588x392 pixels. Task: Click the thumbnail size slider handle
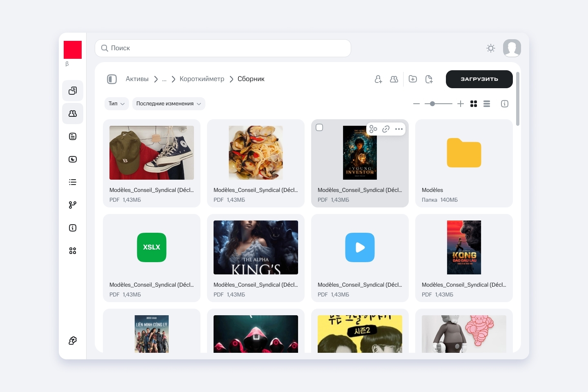click(432, 104)
